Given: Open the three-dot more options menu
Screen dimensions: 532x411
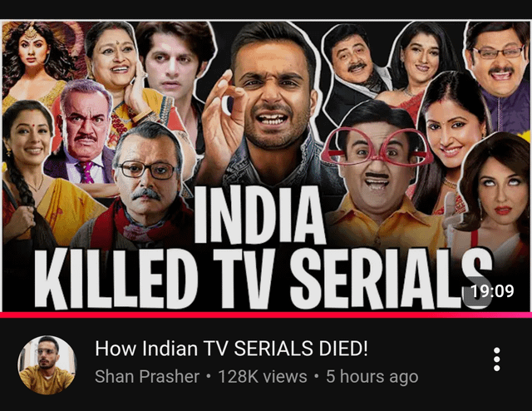Looking at the screenshot, I should (x=497, y=359).
